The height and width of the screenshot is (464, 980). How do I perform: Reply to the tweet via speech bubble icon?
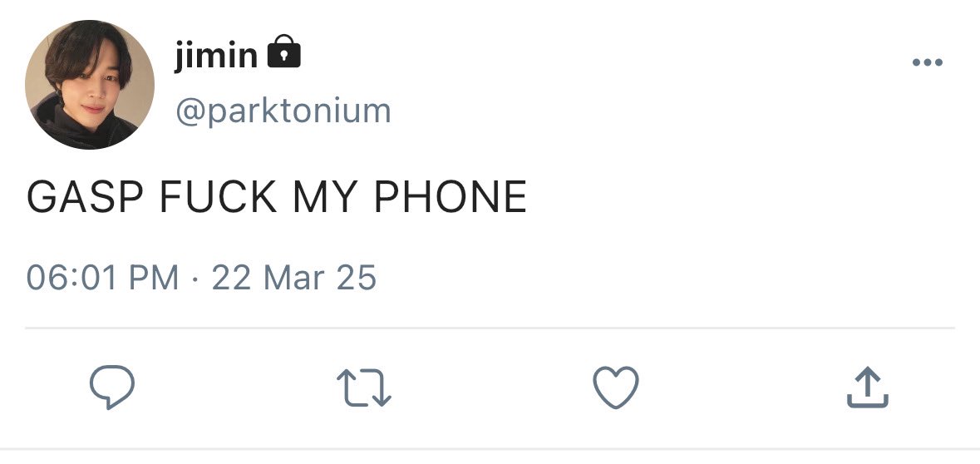coord(112,387)
